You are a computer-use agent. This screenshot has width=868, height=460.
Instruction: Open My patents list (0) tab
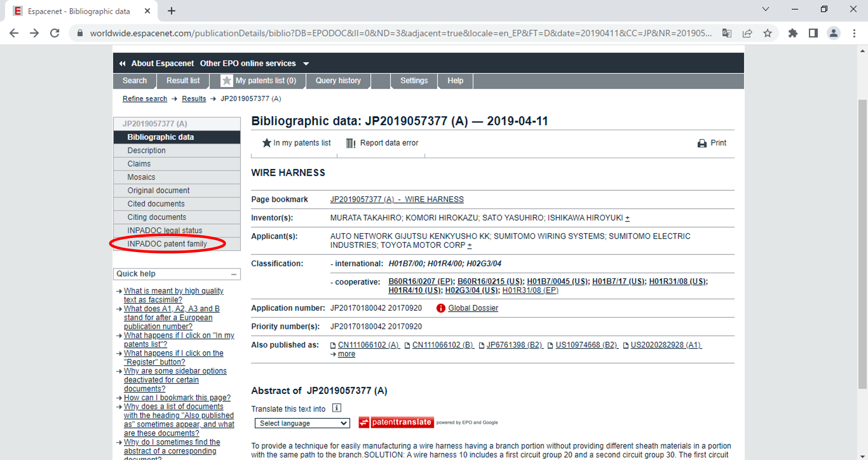click(x=258, y=81)
